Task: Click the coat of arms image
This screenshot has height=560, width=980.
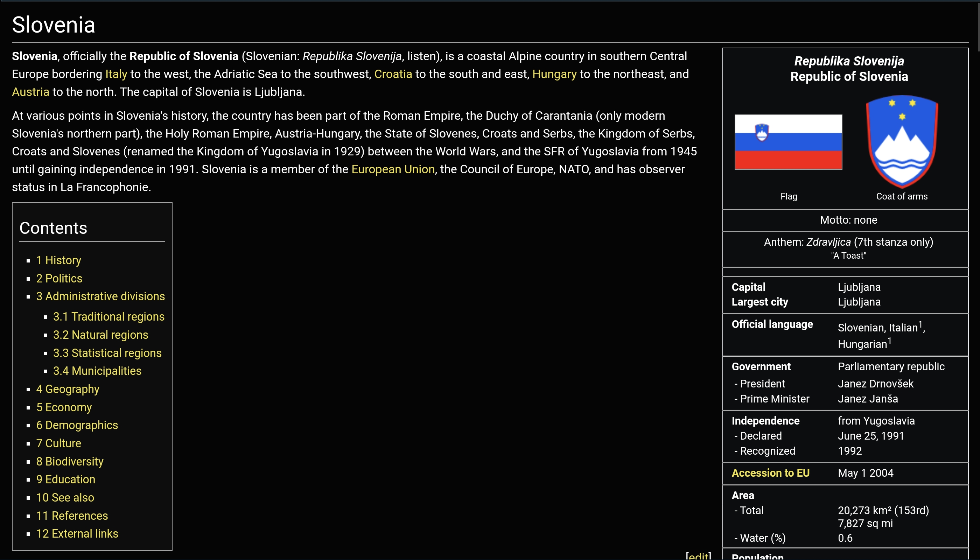Action: pos(902,141)
